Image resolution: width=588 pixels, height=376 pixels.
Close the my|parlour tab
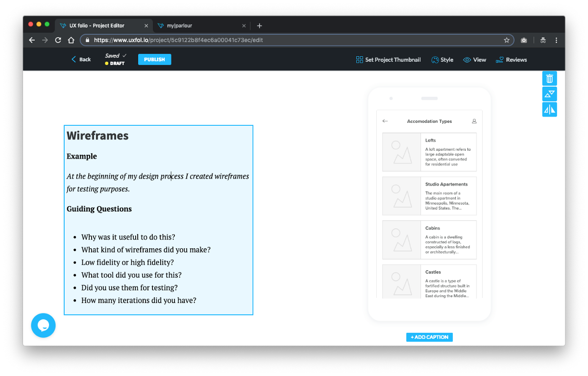pos(244,26)
